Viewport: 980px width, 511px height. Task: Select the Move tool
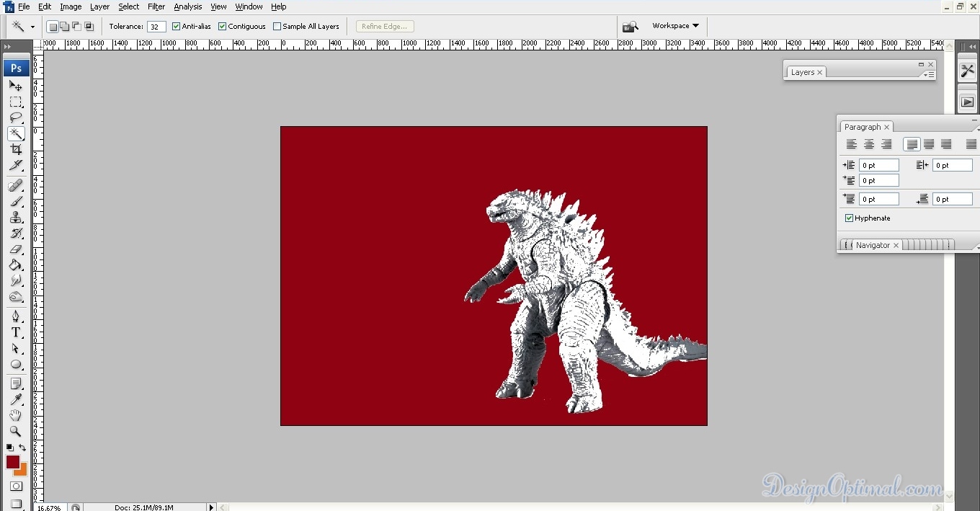[x=16, y=86]
